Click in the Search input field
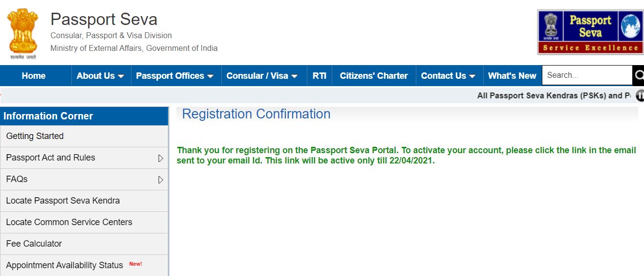The image size is (644, 276). click(587, 75)
